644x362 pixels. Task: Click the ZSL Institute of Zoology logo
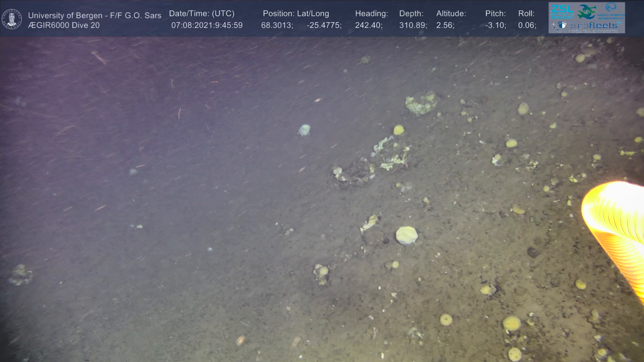pos(562,12)
